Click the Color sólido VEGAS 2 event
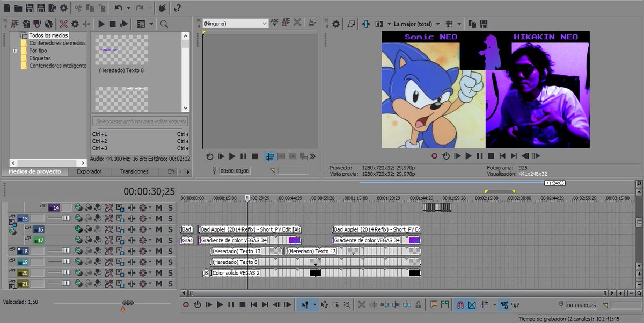Image resolution: width=644 pixels, height=323 pixels. [316, 273]
